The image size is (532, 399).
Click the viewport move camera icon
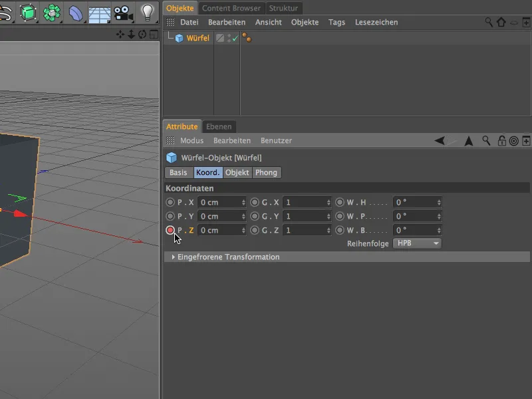pos(120,35)
